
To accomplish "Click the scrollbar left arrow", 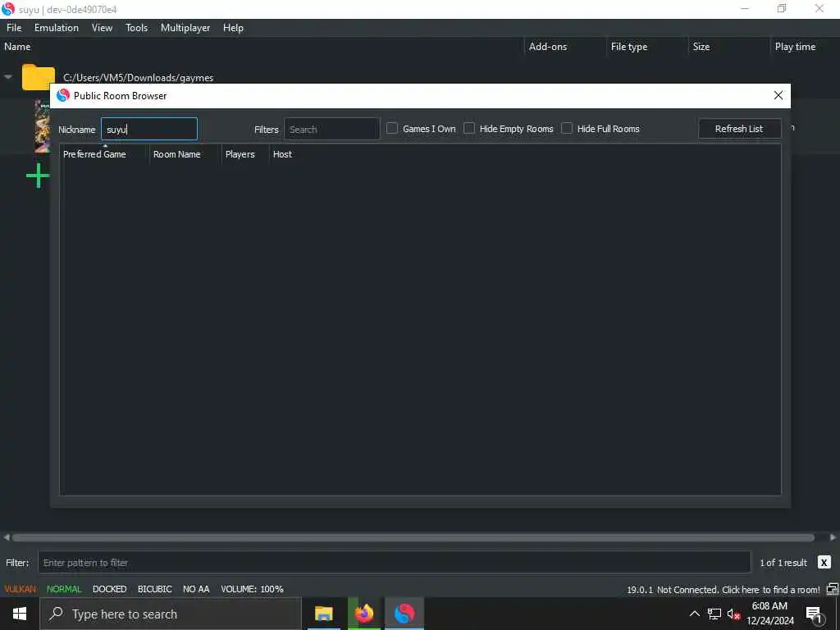I will coord(7,537).
